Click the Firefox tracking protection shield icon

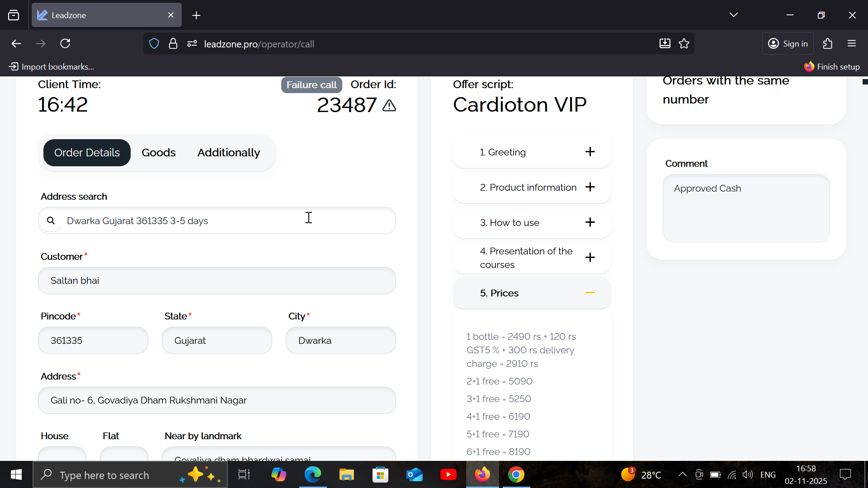[x=154, y=44]
